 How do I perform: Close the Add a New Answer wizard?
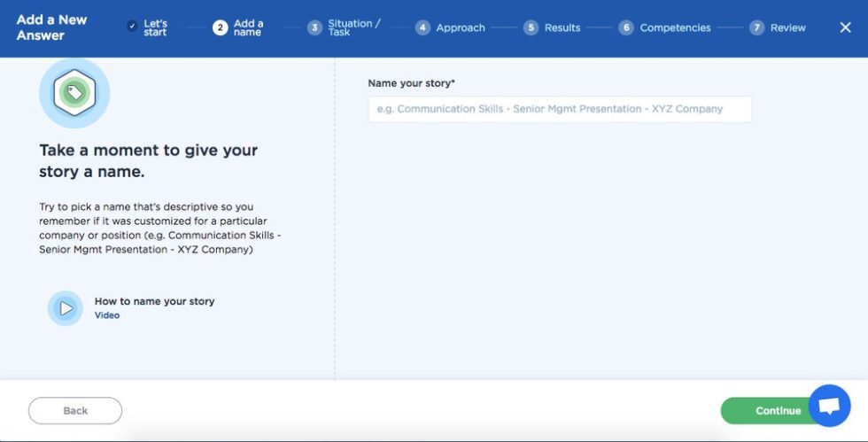point(845,27)
